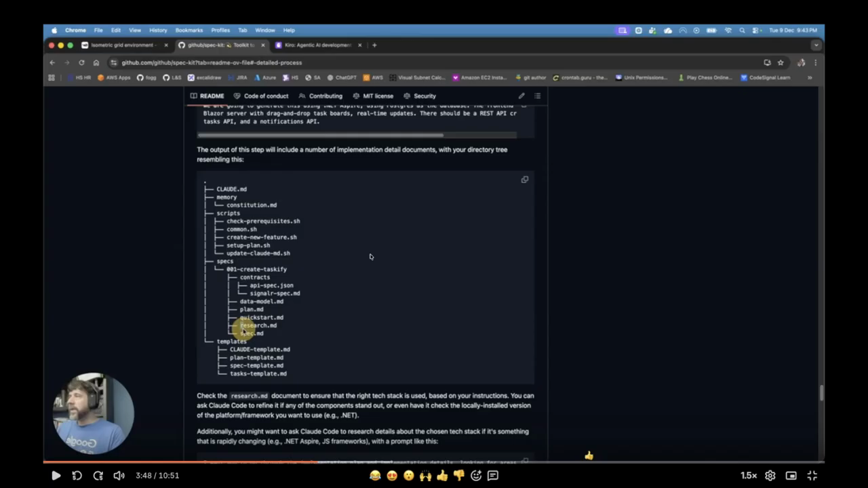
Task: Skip forward a few seconds
Action: [98, 476]
